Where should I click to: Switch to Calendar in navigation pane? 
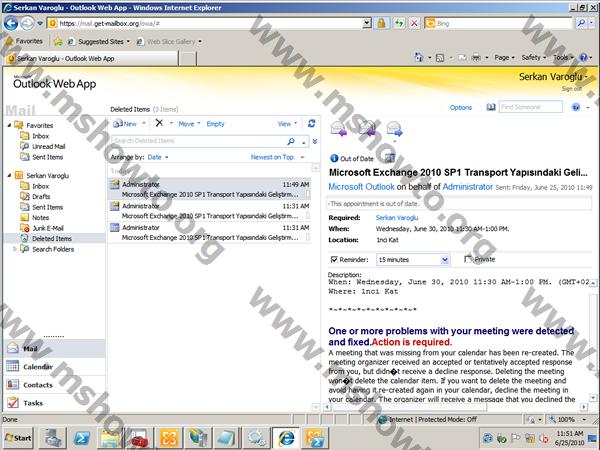[54, 367]
